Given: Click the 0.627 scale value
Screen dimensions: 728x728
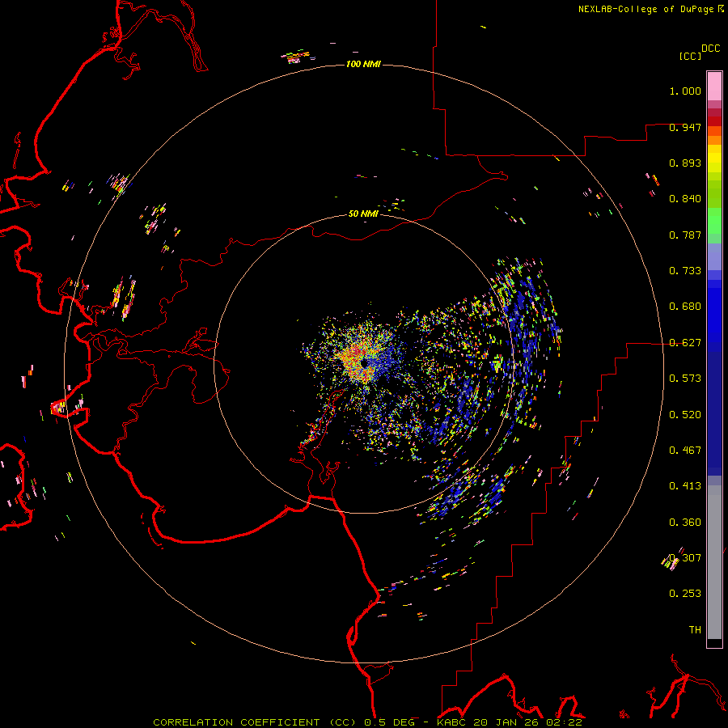Looking at the screenshot, I should click(x=685, y=343).
